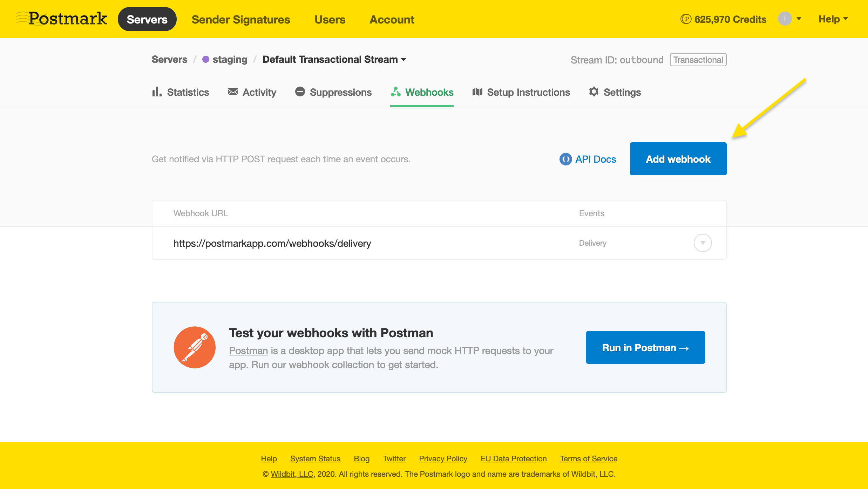The width and height of the screenshot is (868, 489).
Task: Click the staging breadcrumb link
Action: pos(230,60)
